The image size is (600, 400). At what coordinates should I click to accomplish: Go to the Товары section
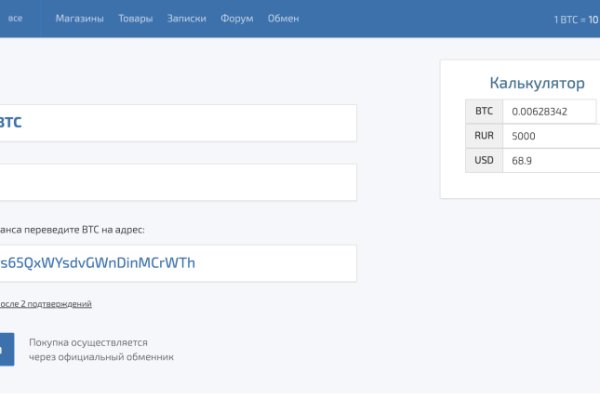click(x=136, y=19)
